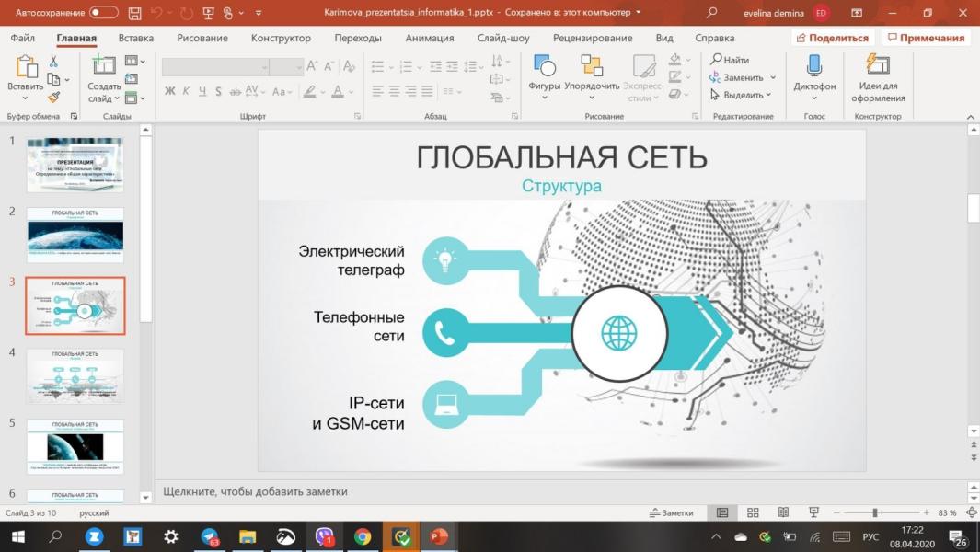The height and width of the screenshot is (552, 980).
Task: Collapse the ribbon with the chevron
Action: point(970,117)
